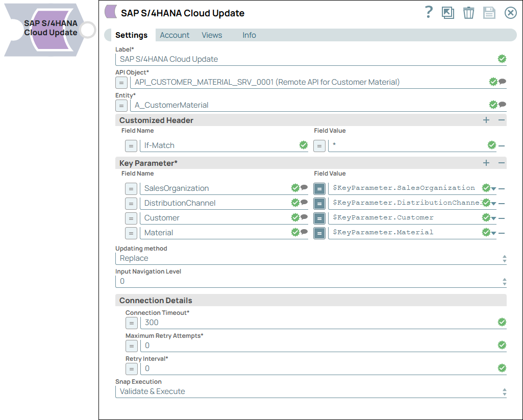
Task: Close the settings dialog
Action: [510, 13]
